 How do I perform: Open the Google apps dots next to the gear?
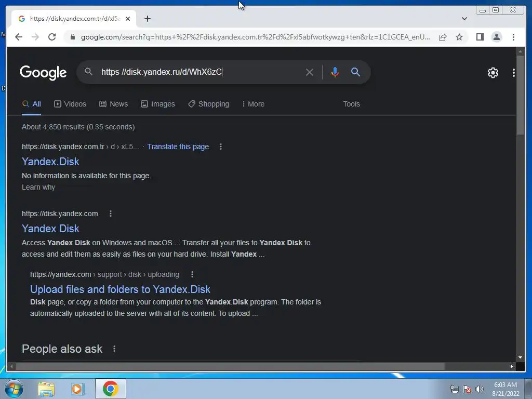coord(514,73)
